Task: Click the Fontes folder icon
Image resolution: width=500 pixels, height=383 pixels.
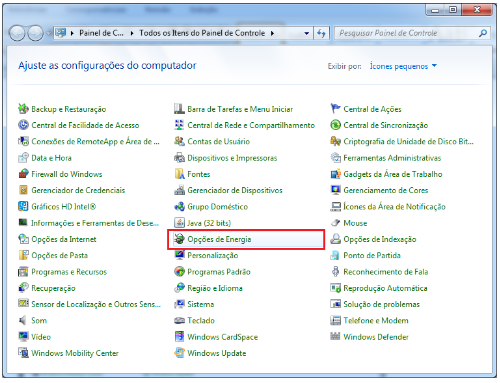Action: pos(179,174)
